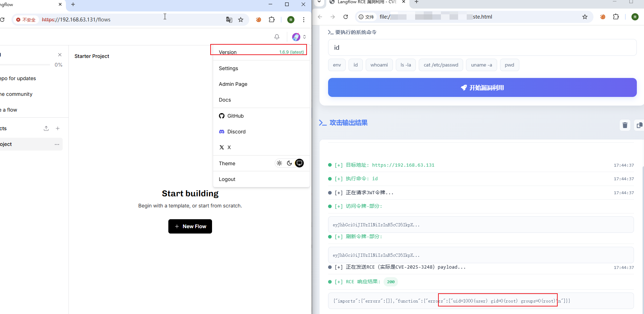Click the system command input field
Screen dimensions: 644x314
tap(482, 48)
